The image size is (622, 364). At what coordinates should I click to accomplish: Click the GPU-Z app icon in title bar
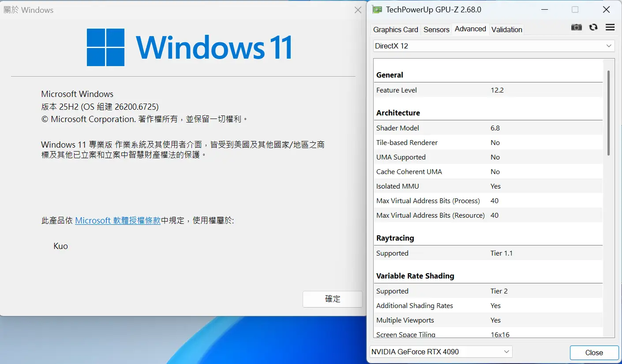click(377, 10)
